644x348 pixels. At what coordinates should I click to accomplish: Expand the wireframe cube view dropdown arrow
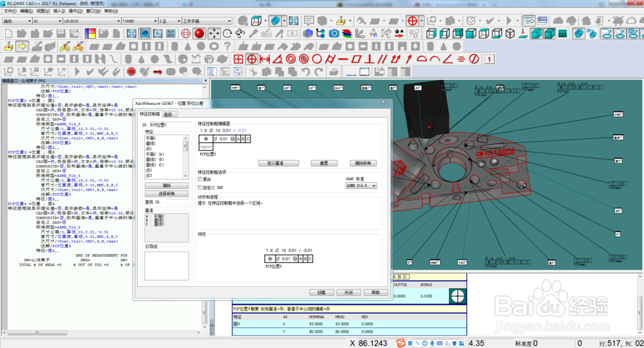265,21
